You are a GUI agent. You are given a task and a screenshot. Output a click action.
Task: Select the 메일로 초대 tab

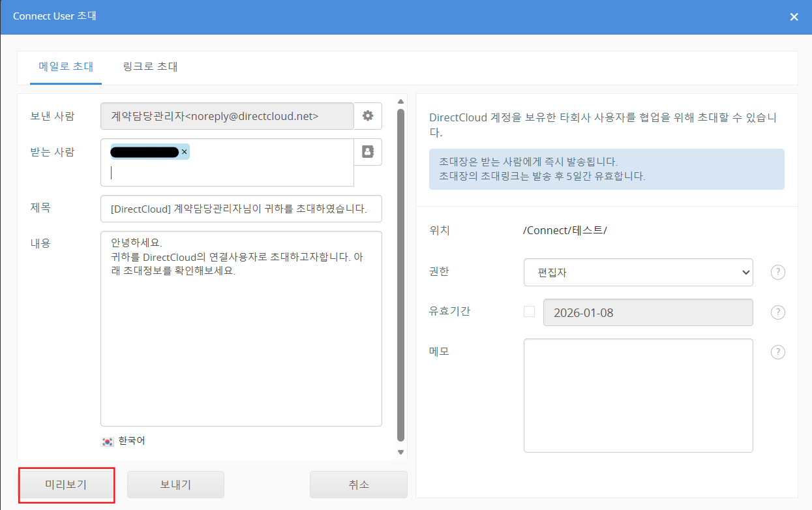66,67
